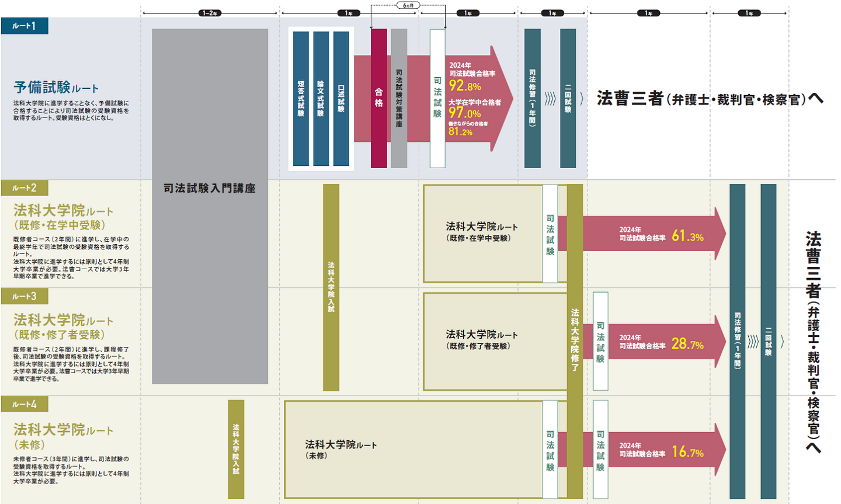The image size is (841, 504).
Task: Select the ルート3 label tab
Action: pyautogui.click(x=25, y=296)
